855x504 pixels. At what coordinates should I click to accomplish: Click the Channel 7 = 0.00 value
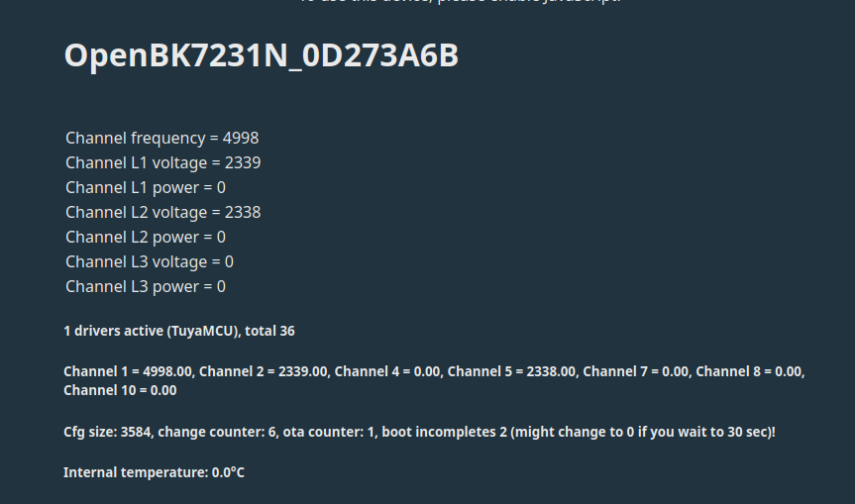(x=636, y=371)
